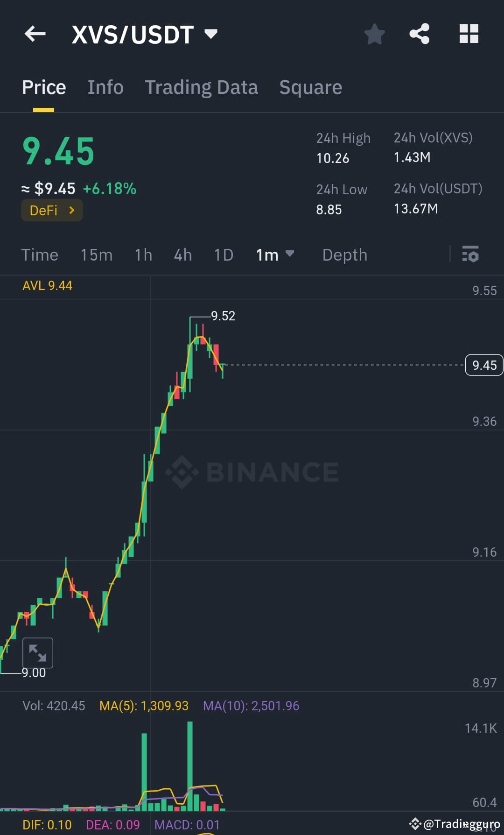Open the markets grid icon top right
Viewport: 504px width, 835px height.
pos(469,34)
